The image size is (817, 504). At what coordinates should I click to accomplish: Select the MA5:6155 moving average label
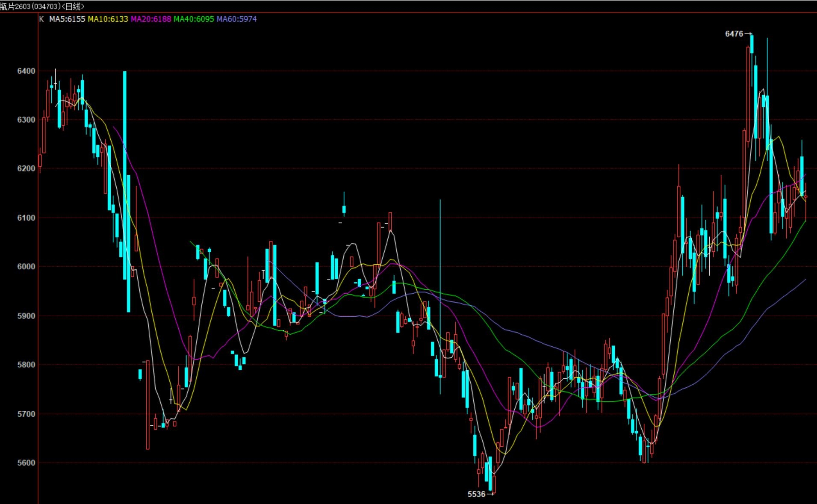point(67,19)
